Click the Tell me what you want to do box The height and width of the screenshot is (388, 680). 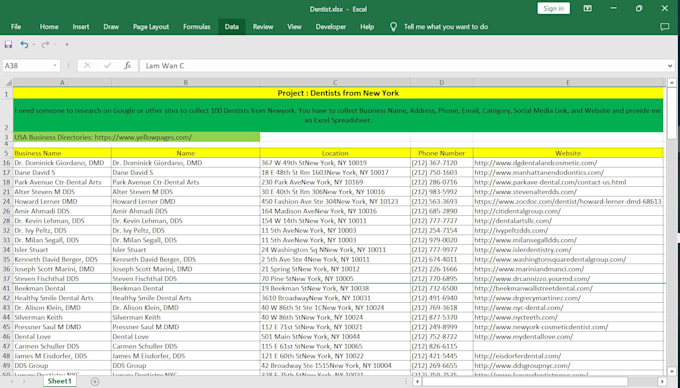(446, 26)
